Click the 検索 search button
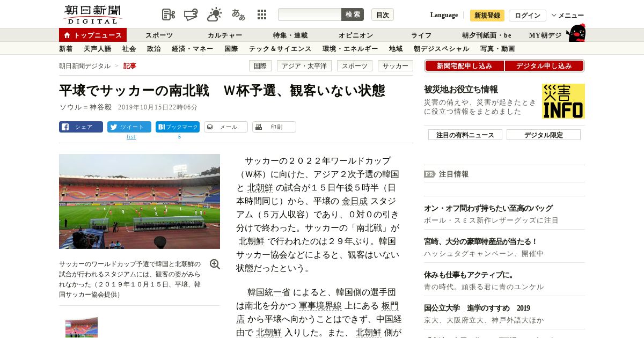 tap(353, 14)
